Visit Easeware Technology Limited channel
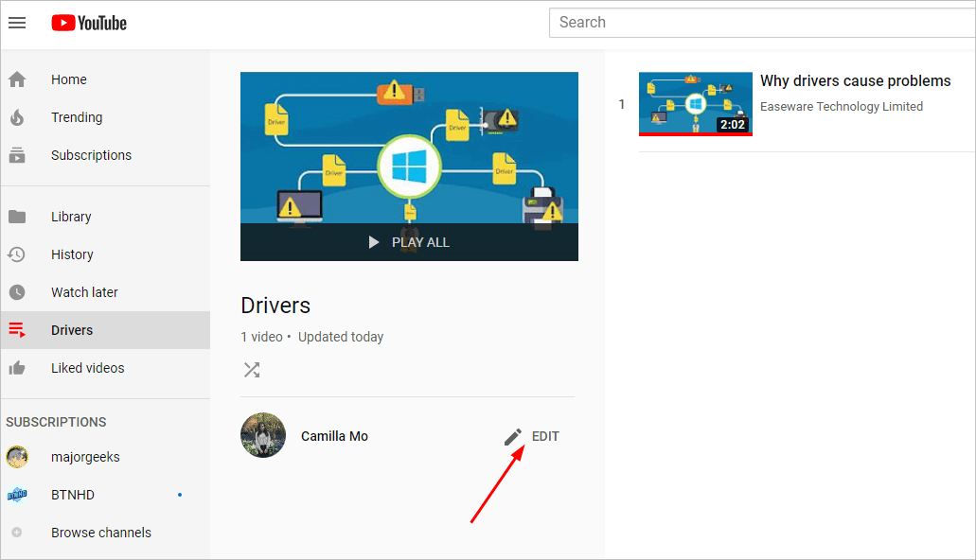 [841, 106]
